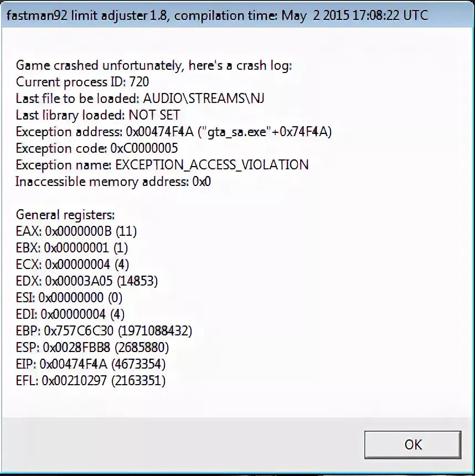Select the Current process ID line
This screenshot has width=475, height=476.
[x=82, y=82]
